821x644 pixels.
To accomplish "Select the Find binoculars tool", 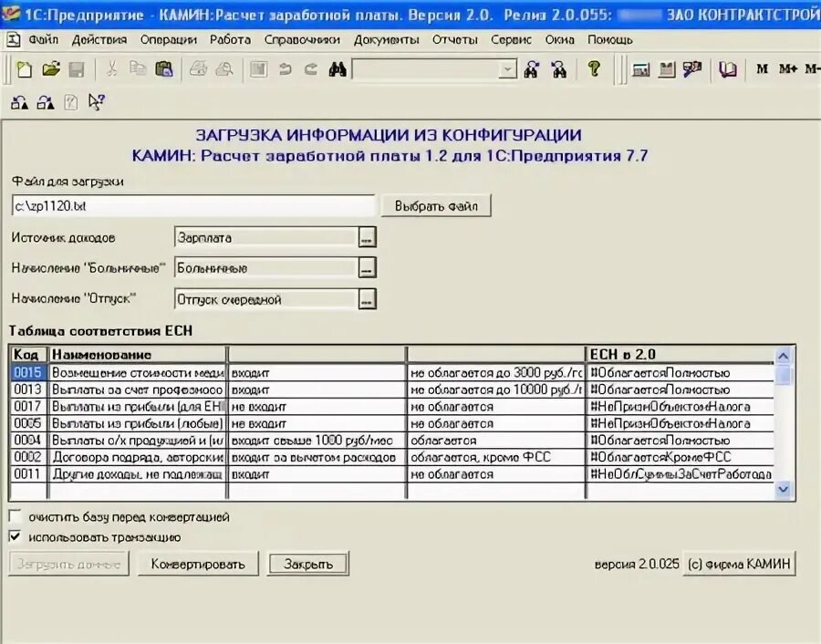I will coord(336,68).
